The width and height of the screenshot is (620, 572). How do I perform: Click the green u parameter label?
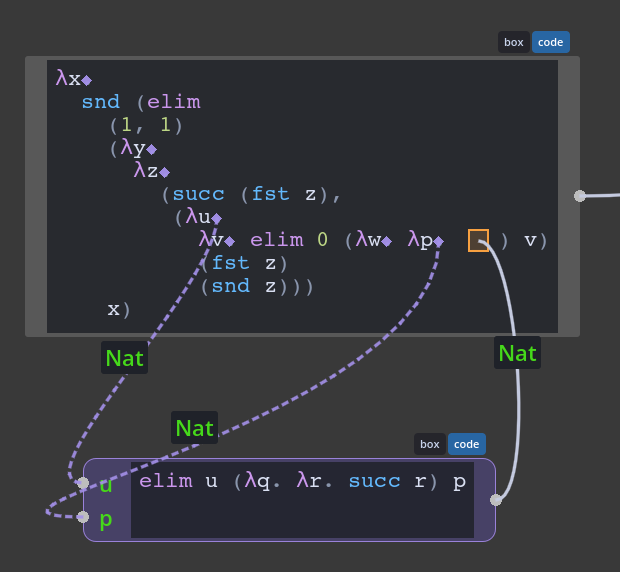[x=106, y=485]
